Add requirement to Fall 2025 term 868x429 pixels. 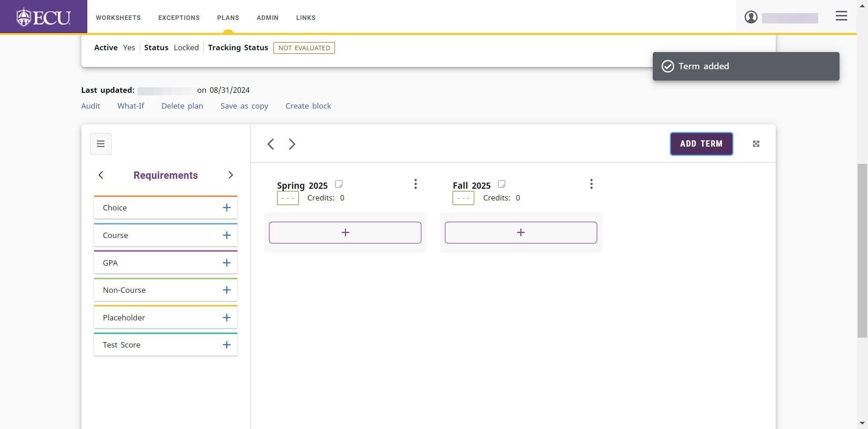[521, 233]
